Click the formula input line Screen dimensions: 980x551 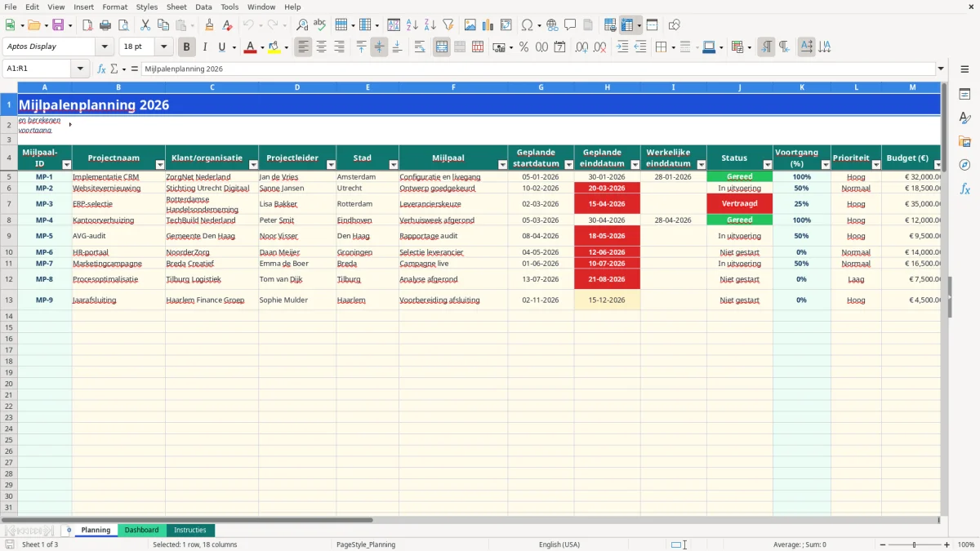pos(537,69)
